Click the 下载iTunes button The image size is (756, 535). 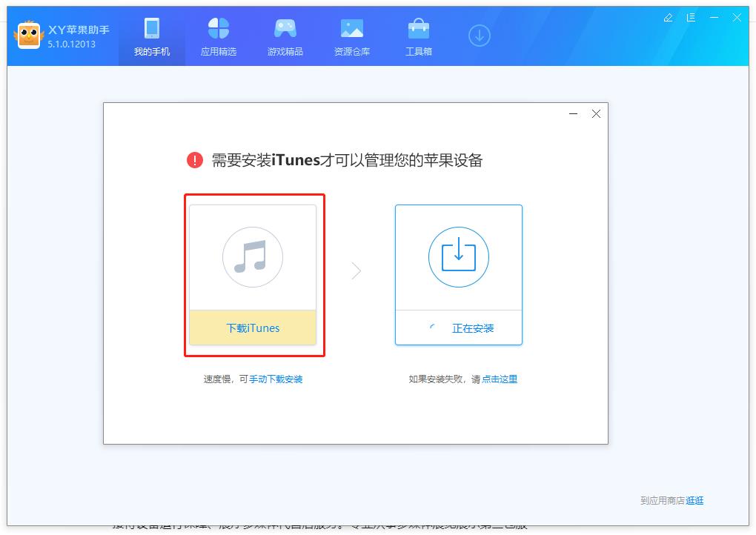coord(253,328)
